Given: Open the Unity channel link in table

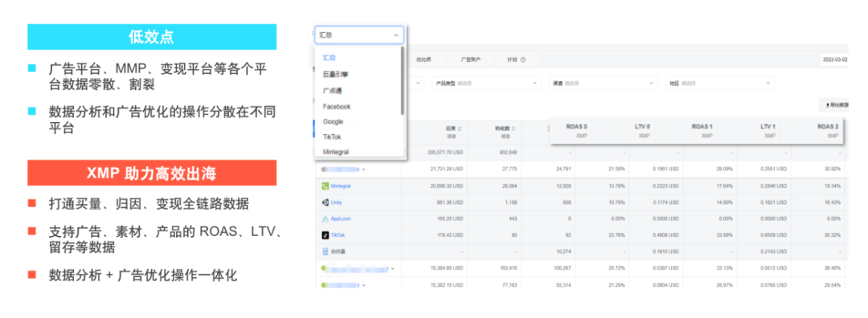Looking at the screenshot, I should click(337, 202).
